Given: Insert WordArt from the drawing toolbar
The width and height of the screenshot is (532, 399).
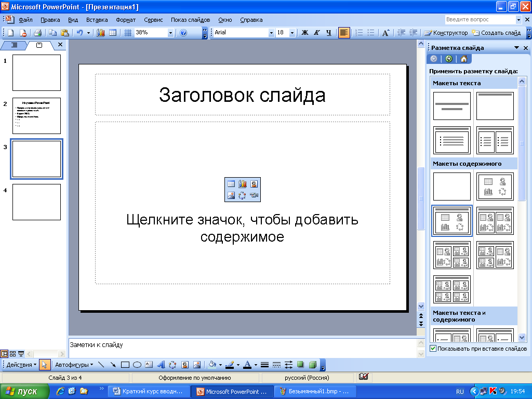Looking at the screenshot, I should [161, 365].
